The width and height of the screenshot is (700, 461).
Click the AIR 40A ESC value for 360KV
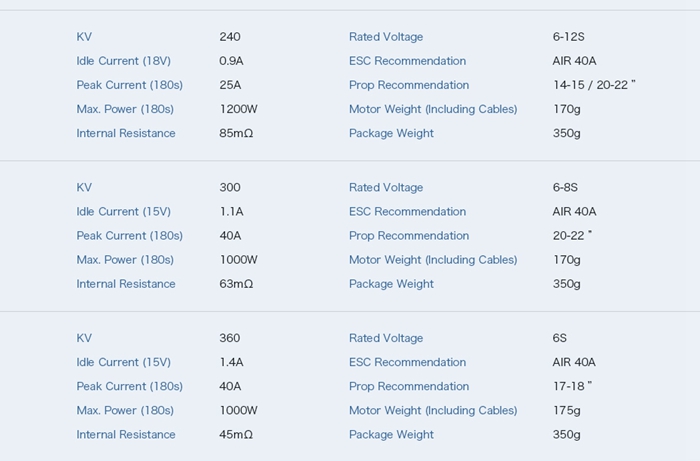point(574,362)
